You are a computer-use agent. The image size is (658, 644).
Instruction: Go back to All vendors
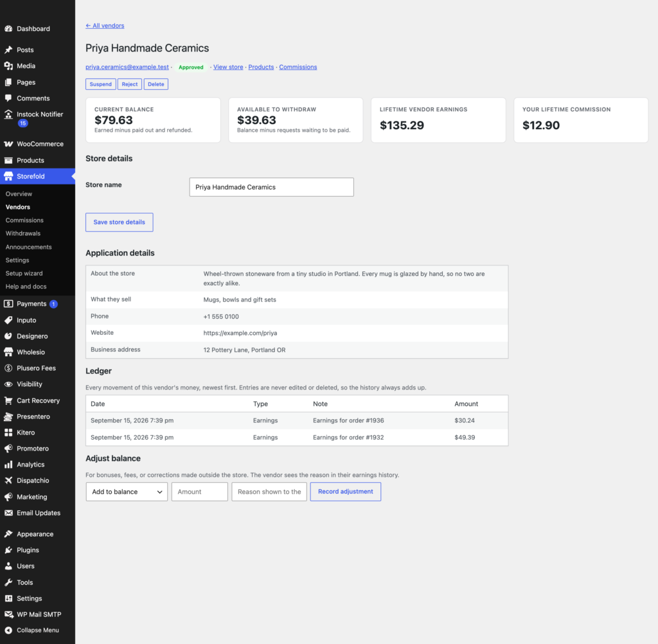(x=105, y=26)
